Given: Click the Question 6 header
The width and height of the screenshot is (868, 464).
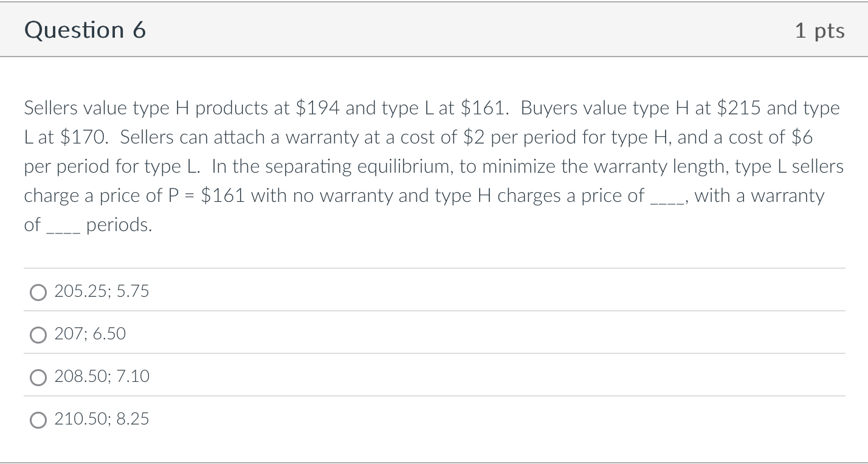Looking at the screenshot, I should 86,29.
